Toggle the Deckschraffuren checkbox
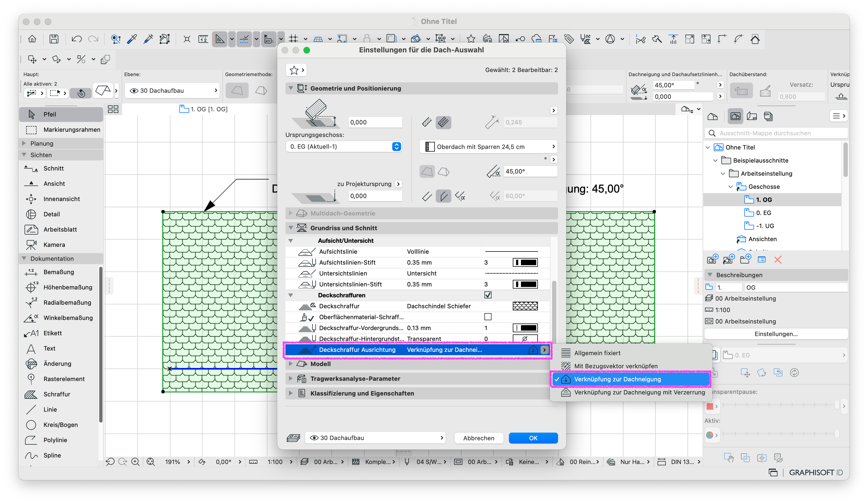The width and height of the screenshot is (868, 503). (x=488, y=295)
